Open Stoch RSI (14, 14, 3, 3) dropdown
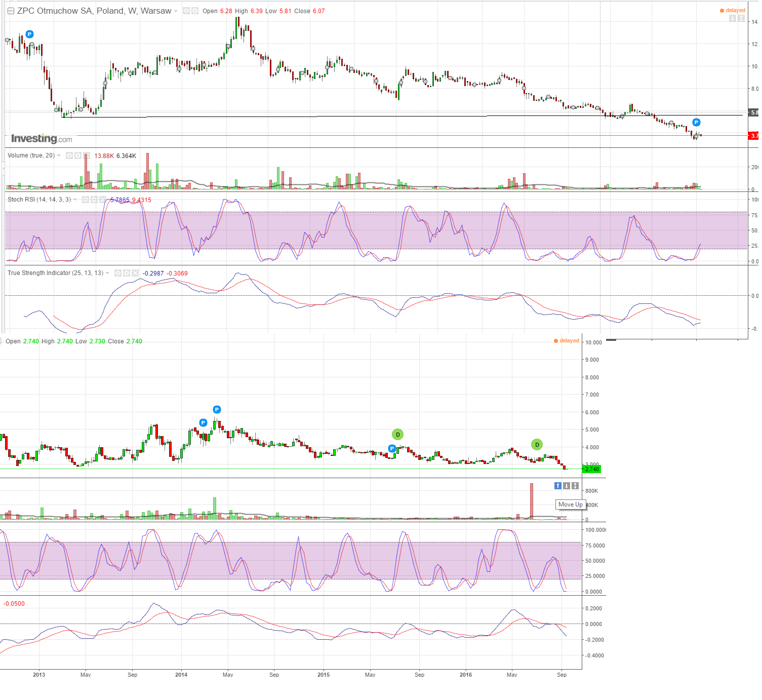 pos(75,200)
